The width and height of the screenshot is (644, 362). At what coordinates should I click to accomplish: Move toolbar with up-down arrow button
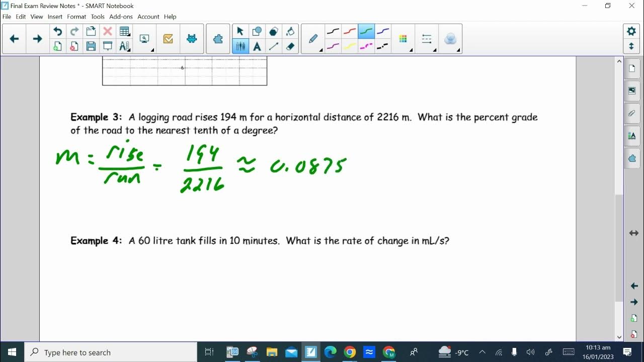click(x=631, y=46)
